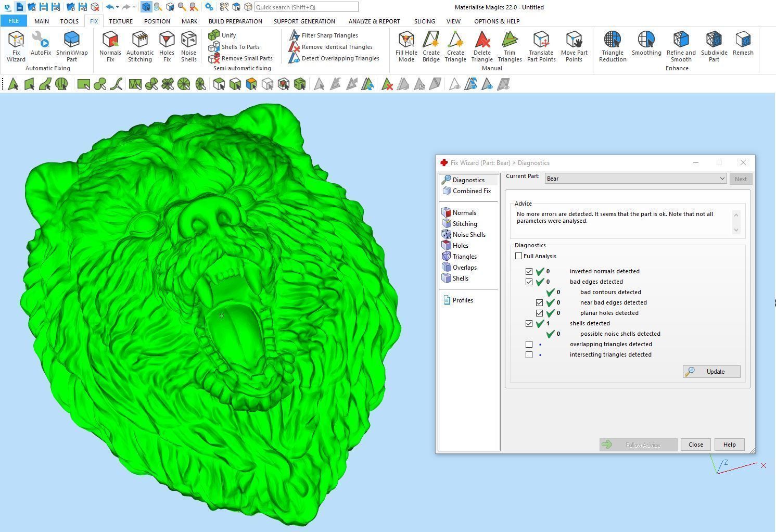
Task: Open Noise Shells wizard page
Action: tap(464, 235)
